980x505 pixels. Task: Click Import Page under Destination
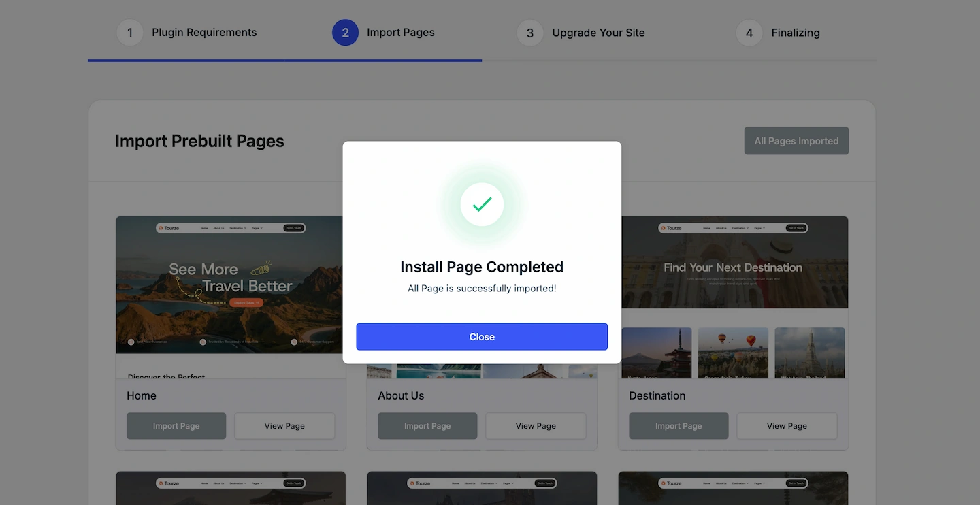click(x=679, y=426)
